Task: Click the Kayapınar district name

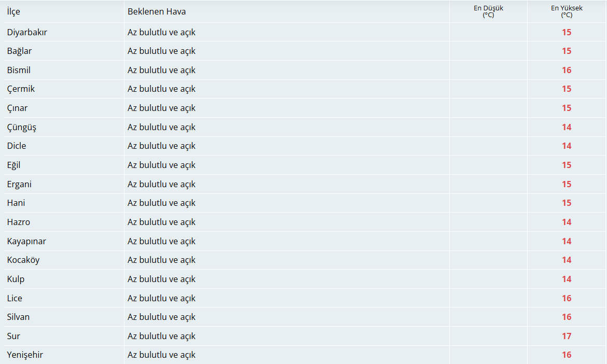Action: pyautogui.click(x=26, y=242)
